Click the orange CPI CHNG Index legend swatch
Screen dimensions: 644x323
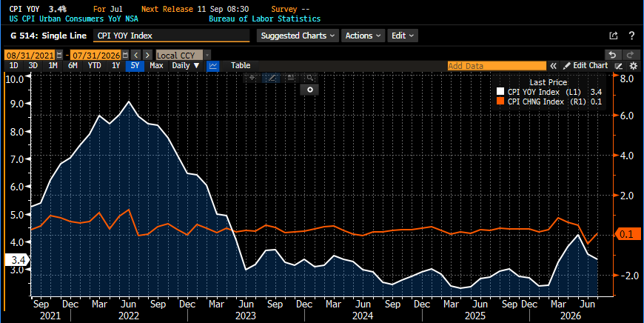point(500,101)
